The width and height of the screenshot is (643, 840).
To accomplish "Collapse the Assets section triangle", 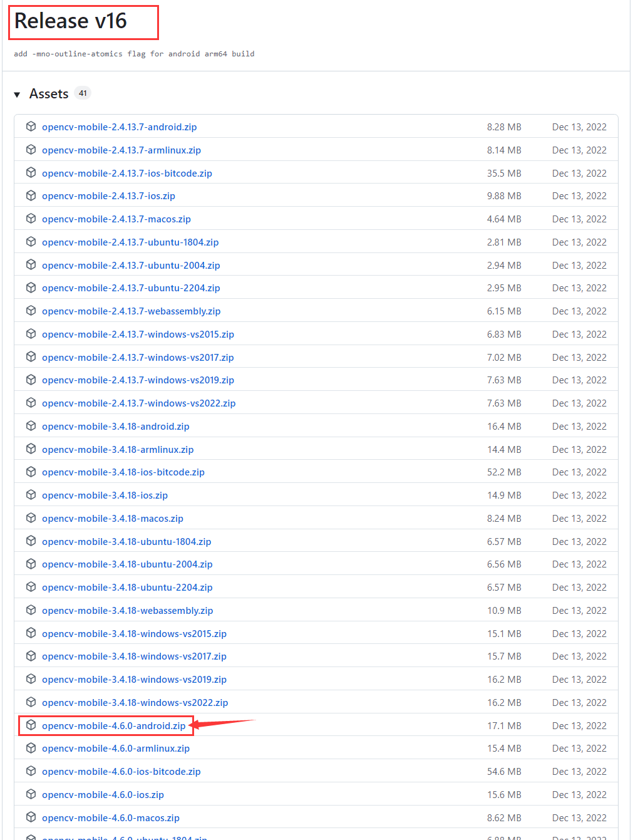I will click(17, 95).
